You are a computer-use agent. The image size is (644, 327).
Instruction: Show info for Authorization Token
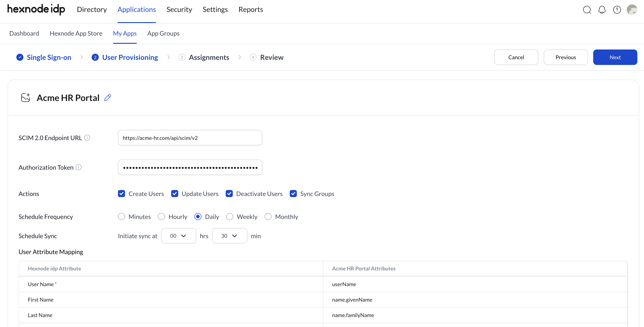click(x=79, y=167)
